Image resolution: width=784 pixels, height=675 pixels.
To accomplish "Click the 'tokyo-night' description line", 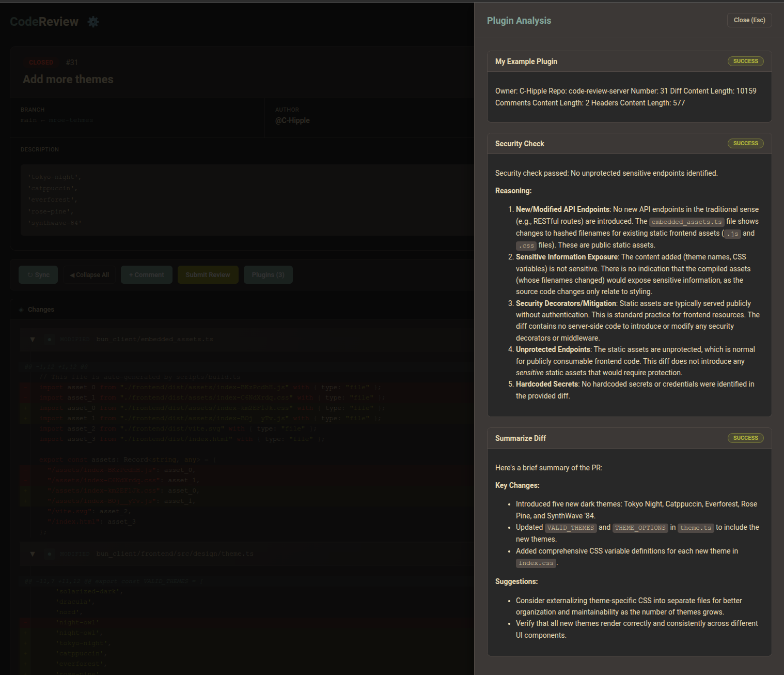I will point(55,177).
